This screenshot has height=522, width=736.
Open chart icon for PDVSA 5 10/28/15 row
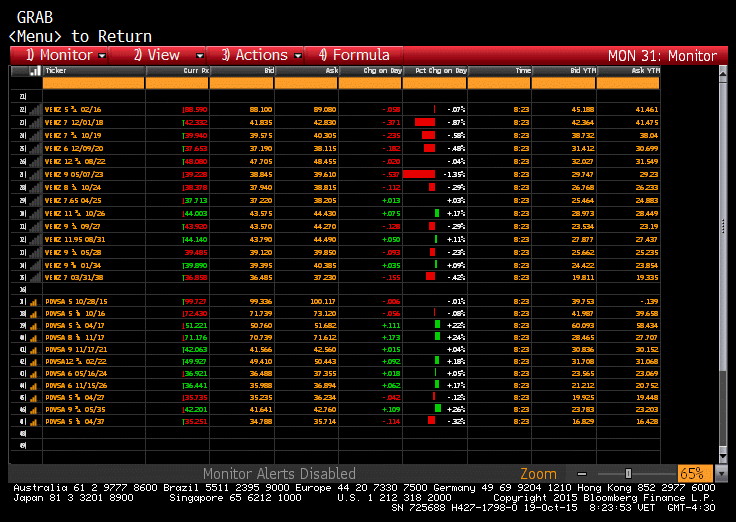point(33,302)
